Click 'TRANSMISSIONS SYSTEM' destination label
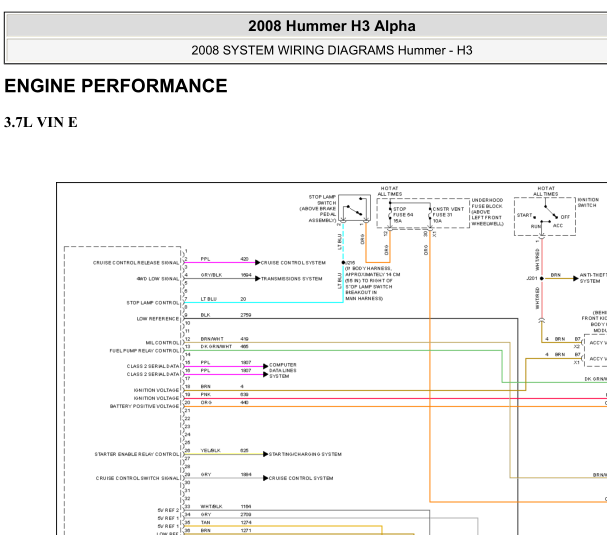This screenshot has height=535, width=607. [x=291, y=279]
